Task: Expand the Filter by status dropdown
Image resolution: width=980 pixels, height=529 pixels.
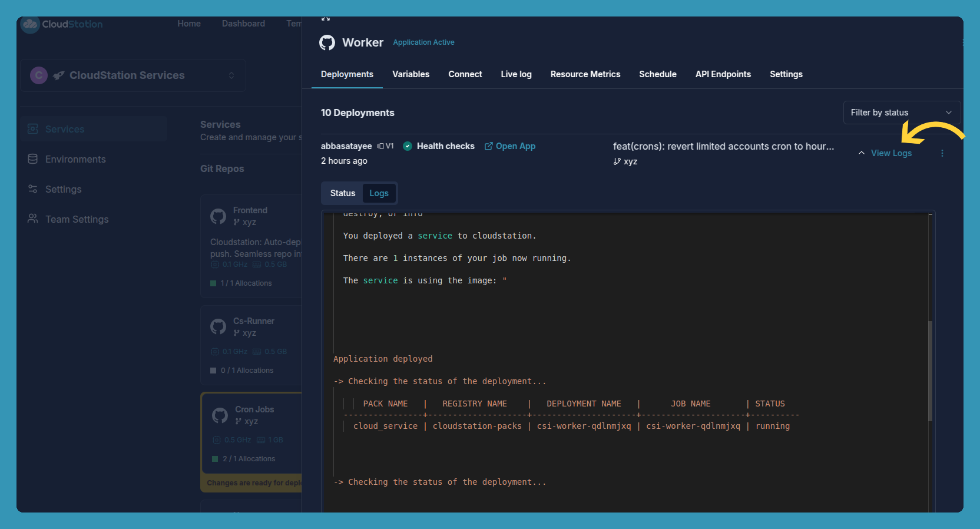Action: [x=902, y=113]
